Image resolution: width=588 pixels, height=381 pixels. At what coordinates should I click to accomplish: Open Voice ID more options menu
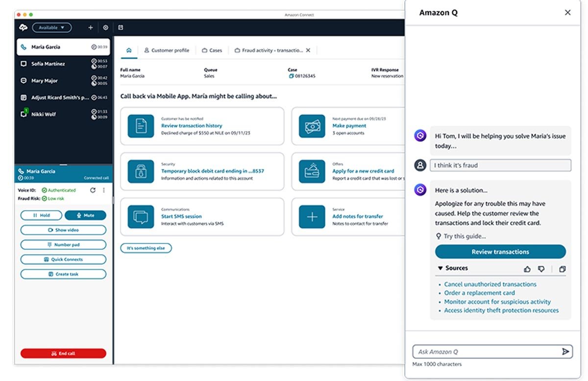pyautogui.click(x=104, y=190)
